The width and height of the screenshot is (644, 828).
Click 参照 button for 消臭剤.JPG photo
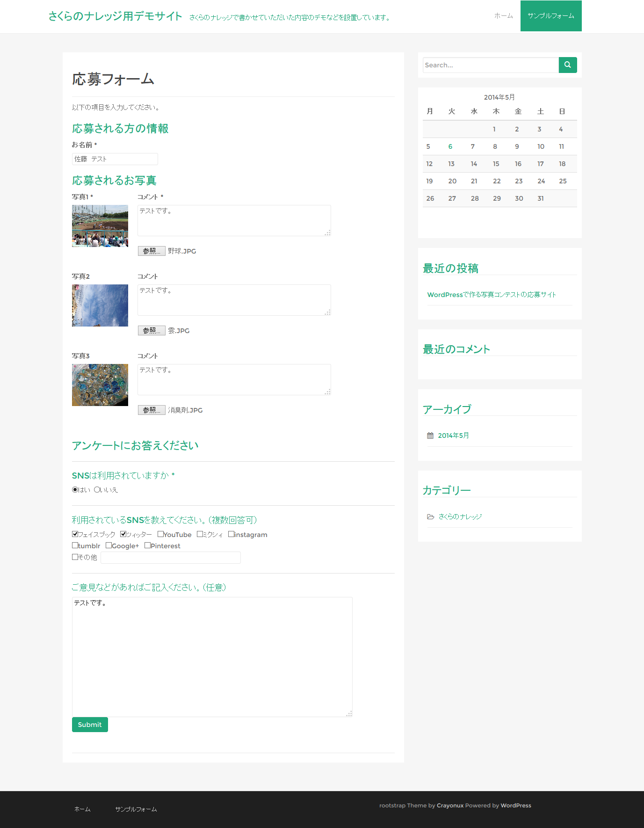point(152,410)
